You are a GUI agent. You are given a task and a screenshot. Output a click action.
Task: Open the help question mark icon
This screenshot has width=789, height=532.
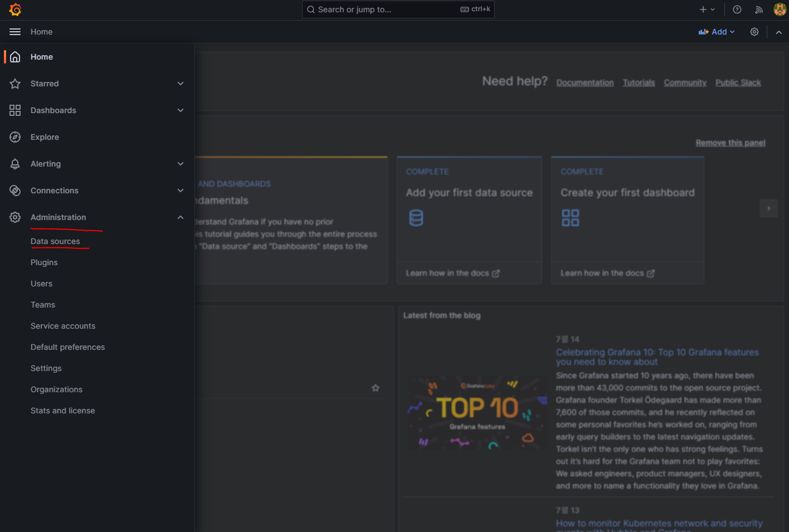coord(737,9)
